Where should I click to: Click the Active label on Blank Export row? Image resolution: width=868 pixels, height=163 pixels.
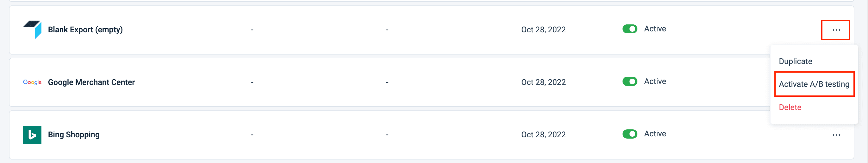click(655, 29)
